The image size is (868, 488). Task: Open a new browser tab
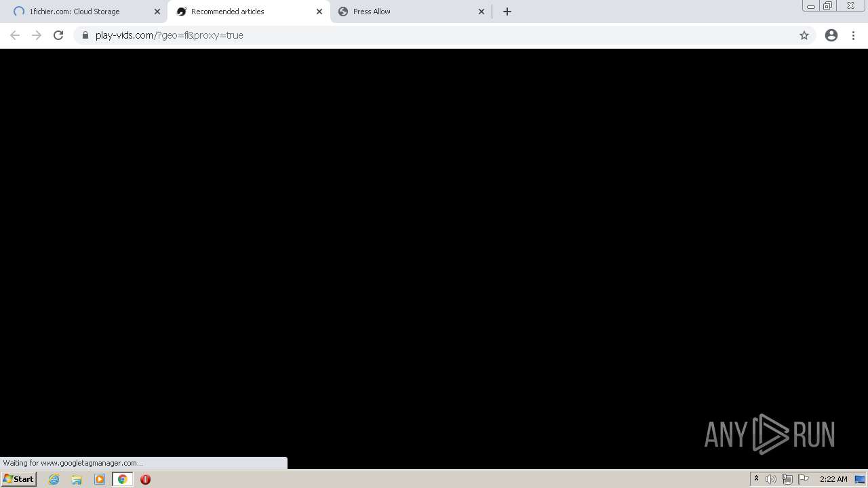(x=507, y=12)
